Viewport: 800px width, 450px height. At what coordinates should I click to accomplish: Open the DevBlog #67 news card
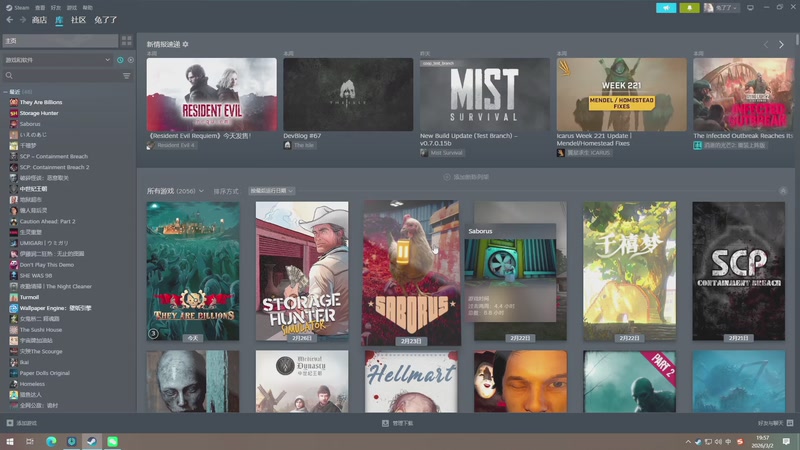pos(348,94)
